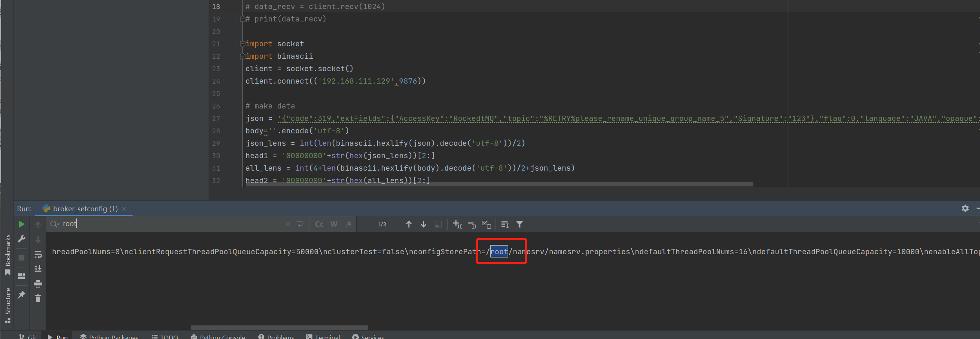Add selection for next occurrence icon
Image resolution: width=980 pixels, height=339 pixels.
point(457,224)
